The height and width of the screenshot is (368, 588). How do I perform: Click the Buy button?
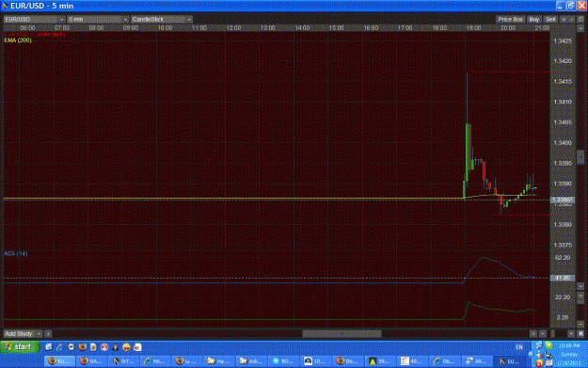[x=534, y=19]
